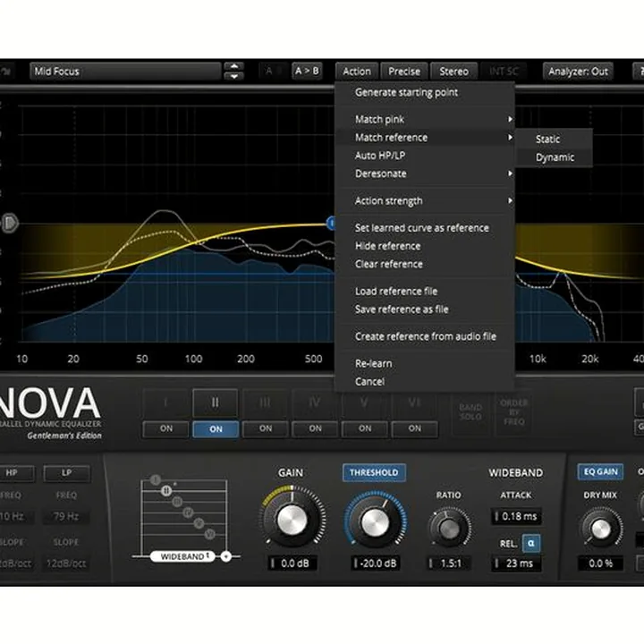The image size is (644, 644).
Task: Toggle band IV ON switch
Action: click(x=315, y=428)
